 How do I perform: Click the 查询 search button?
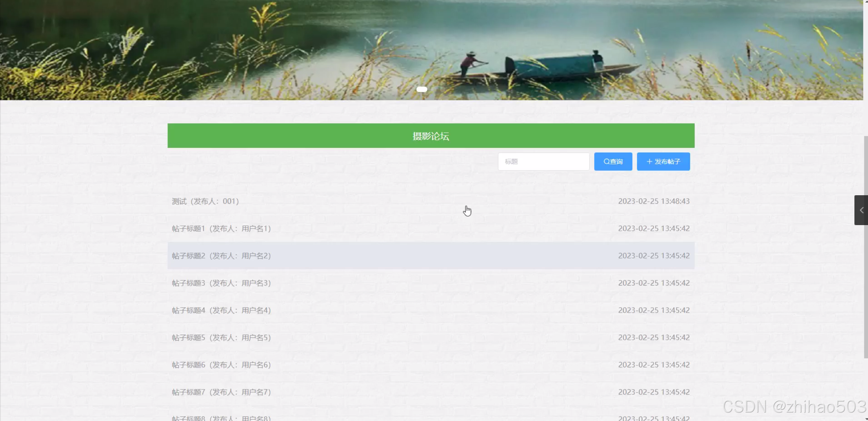click(x=613, y=162)
